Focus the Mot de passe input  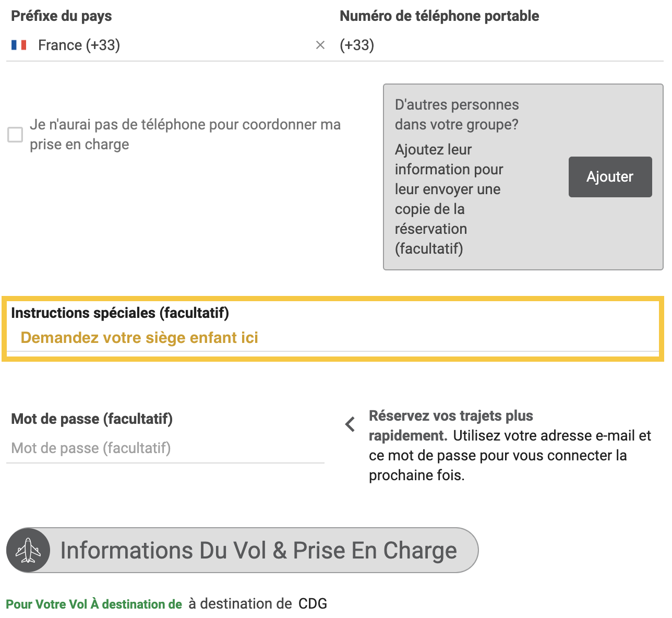165,448
